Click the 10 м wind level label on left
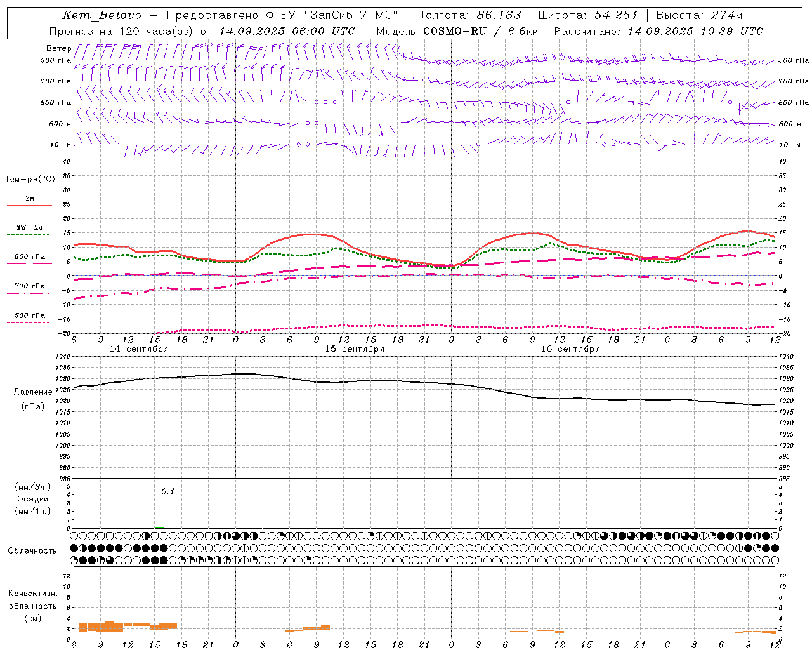The height and width of the screenshot is (650, 812). (x=61, y=145)
